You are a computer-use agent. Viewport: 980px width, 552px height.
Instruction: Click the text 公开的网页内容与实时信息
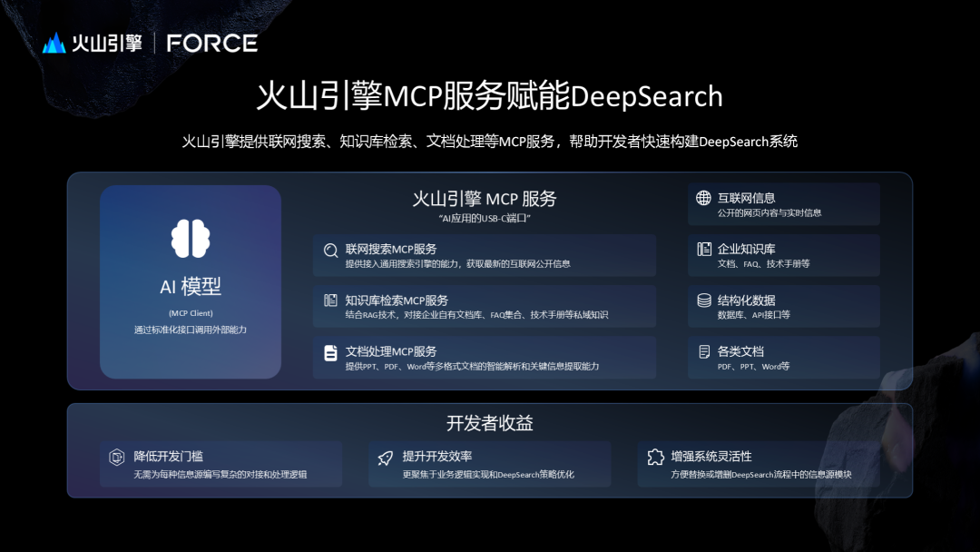(769, 212)
